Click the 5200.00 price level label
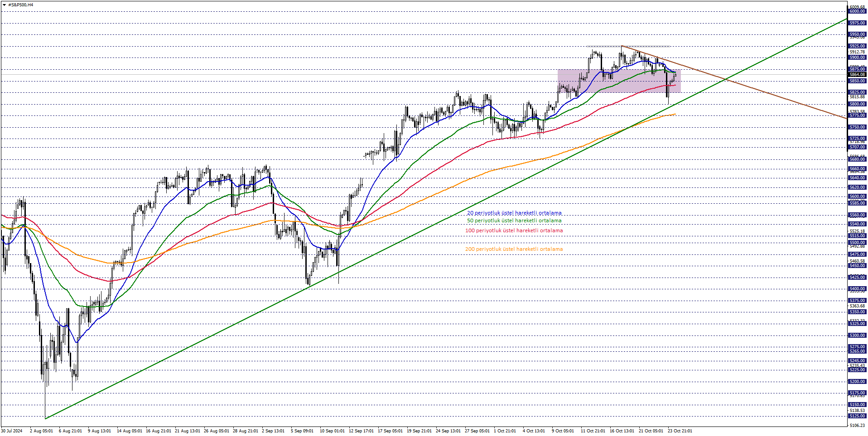This screenshot has height=436, width=868. pyautogui.click(x=857, y=382)
